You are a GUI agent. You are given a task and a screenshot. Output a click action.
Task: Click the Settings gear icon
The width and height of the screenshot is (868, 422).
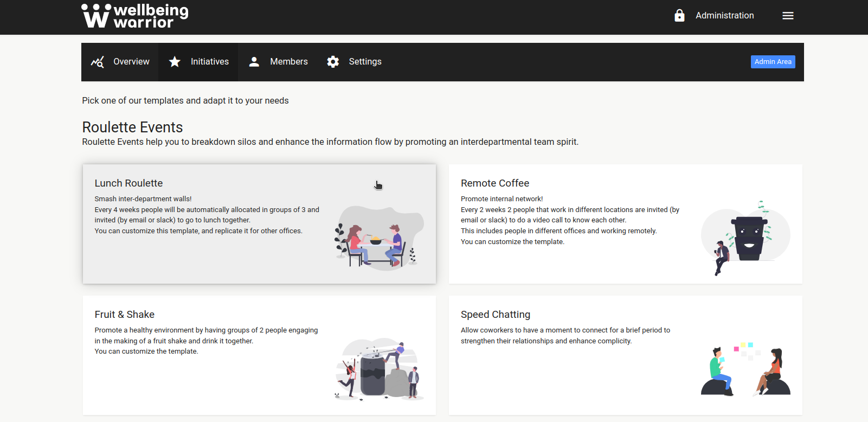pos(333,62)
